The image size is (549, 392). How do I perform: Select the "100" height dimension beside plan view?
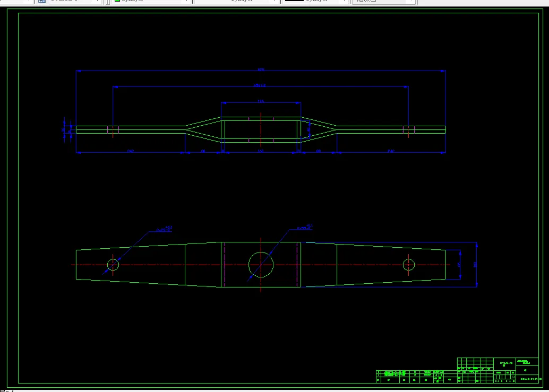pyautogui.click(x=475, y=265)
